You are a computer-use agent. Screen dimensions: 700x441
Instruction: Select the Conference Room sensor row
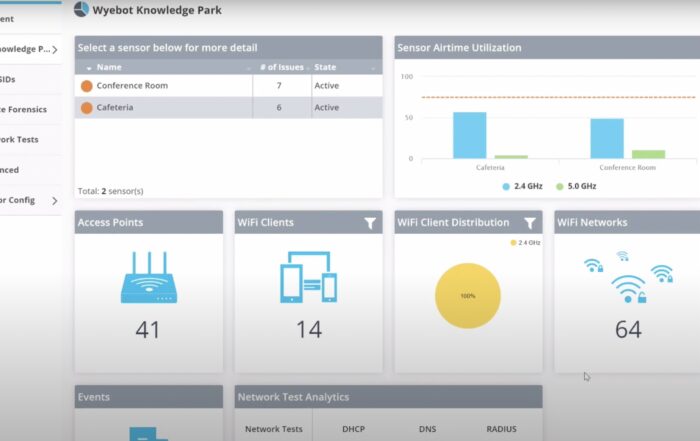click(x=229, y=86)
